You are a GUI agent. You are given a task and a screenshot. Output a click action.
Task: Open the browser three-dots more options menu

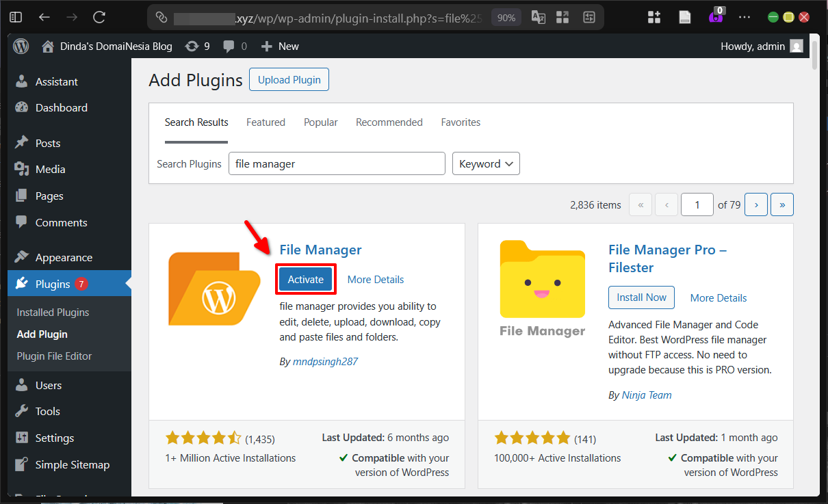(745, 17)
